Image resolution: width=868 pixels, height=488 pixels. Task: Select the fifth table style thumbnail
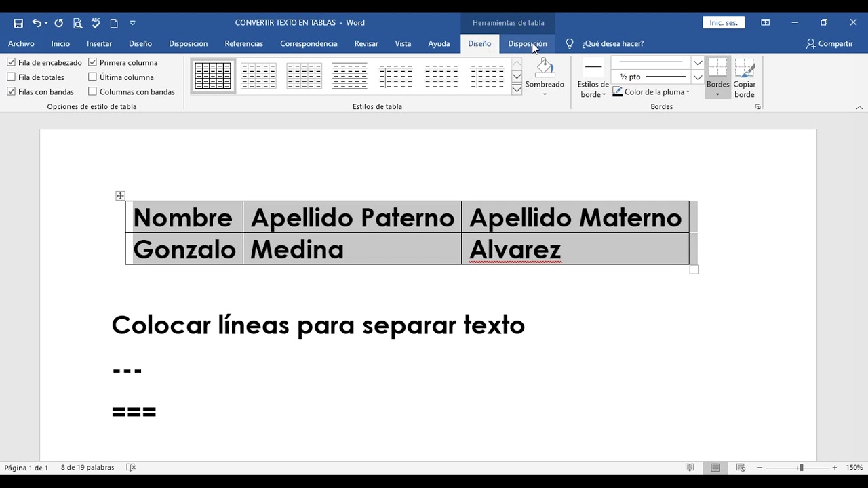[395, 76]
